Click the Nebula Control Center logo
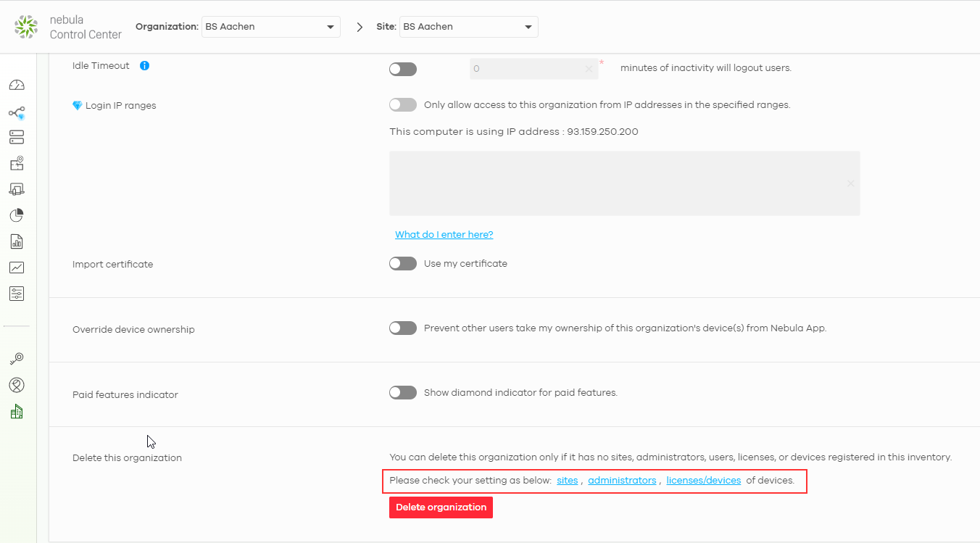This screenshot has width=980, height=543. [68, 27]
